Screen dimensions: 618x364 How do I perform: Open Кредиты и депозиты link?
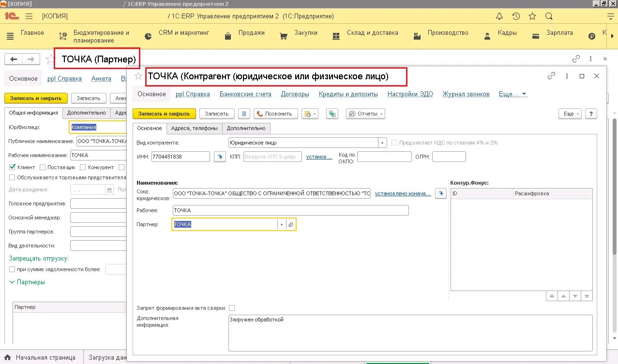[348, 94]
